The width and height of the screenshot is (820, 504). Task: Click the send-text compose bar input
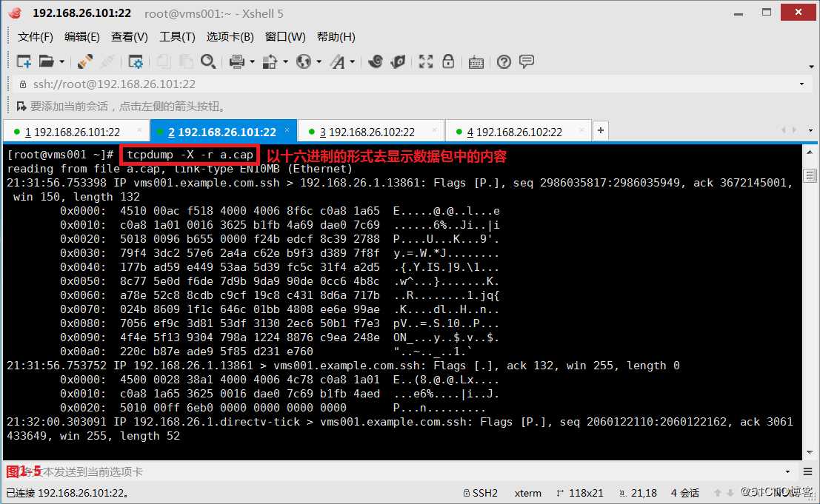[392, 471]
